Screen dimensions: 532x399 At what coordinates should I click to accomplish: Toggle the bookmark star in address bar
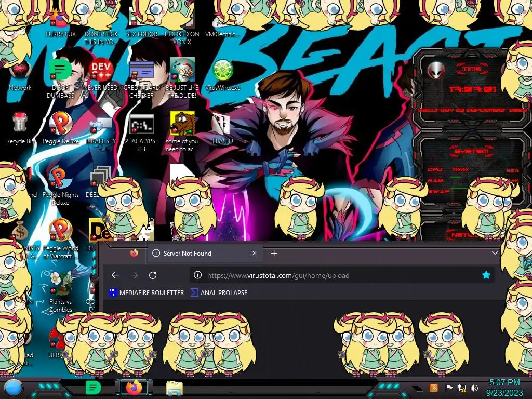(486, 275)
